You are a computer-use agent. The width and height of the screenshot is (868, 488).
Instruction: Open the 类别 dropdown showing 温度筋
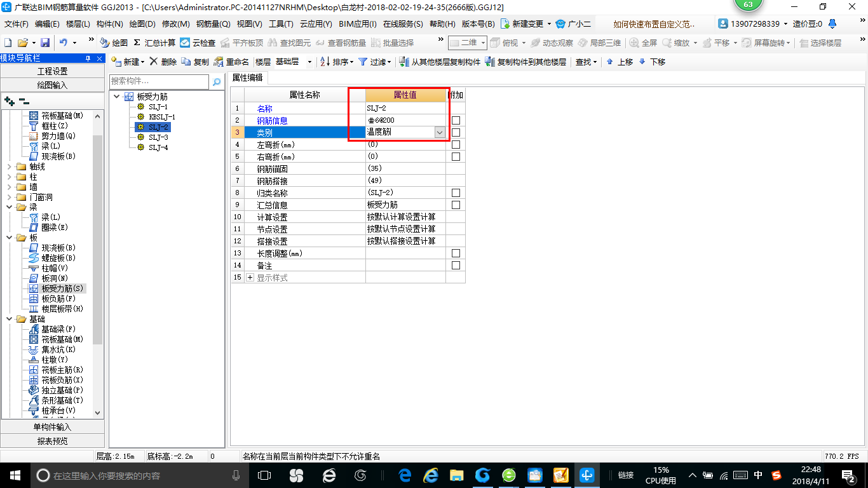coord(440,132)
